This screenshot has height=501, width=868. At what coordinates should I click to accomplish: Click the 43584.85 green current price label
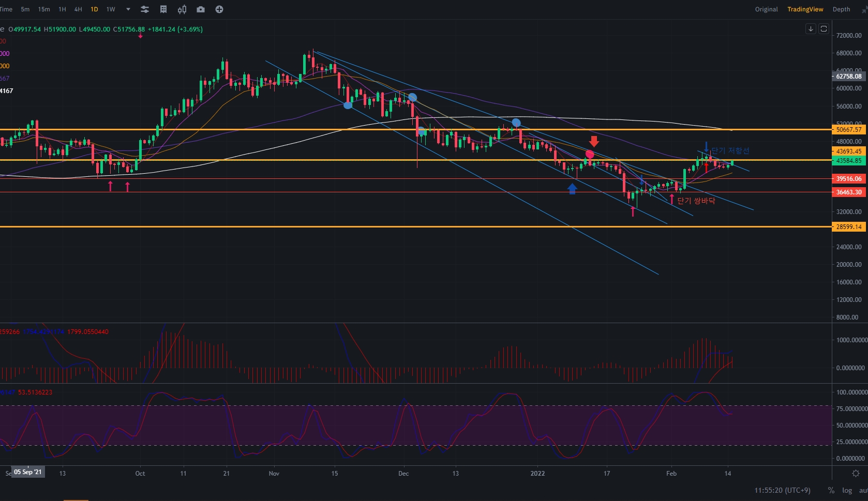tap(848, 161)
